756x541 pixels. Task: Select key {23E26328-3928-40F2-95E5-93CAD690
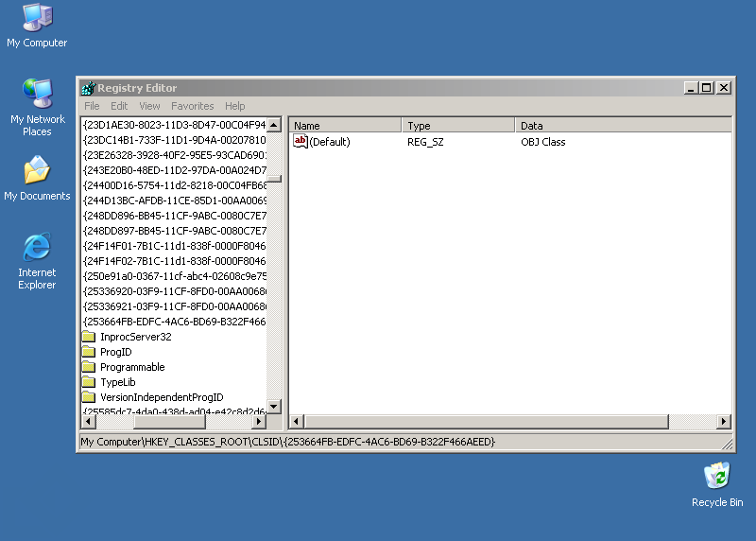pyautogui.click(x=174, y=155)
